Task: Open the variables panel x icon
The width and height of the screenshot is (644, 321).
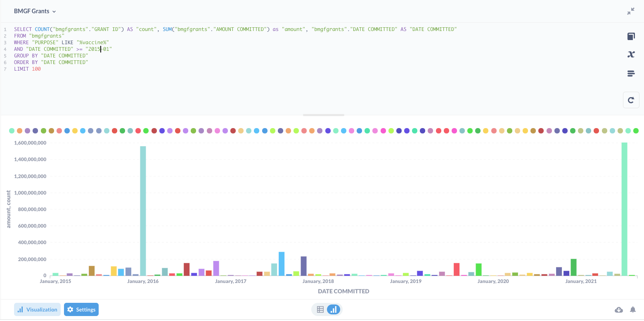Action: pyautogui.click(x=631, y=55)
